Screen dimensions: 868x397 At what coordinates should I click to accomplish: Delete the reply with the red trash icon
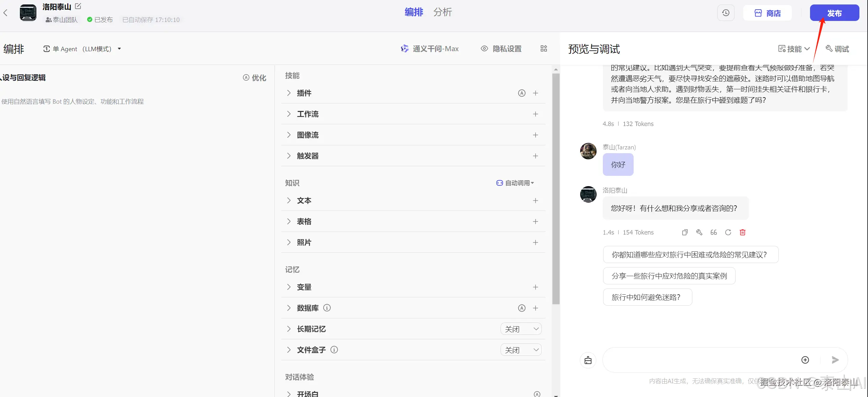tap(742, 232)
